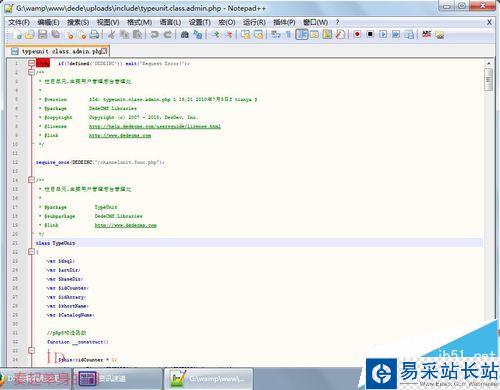
Task: Collapse the fold marker on line 1
Action: pyautogui.click(x=31, y=63)
